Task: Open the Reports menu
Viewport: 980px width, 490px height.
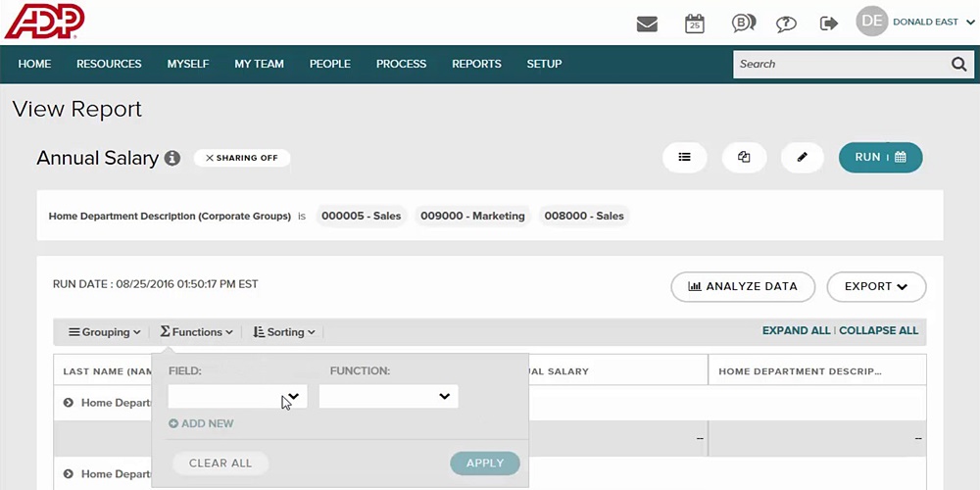Action: [476, 64]
